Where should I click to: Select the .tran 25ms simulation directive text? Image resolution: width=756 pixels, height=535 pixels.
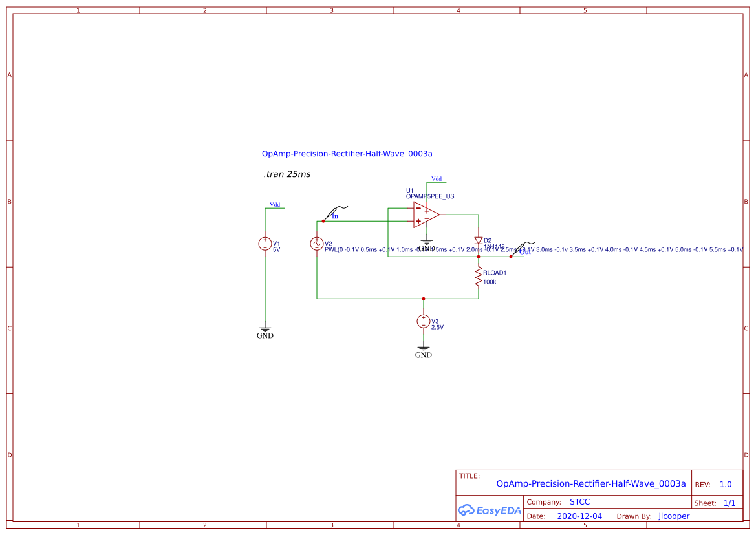[286, 174]
